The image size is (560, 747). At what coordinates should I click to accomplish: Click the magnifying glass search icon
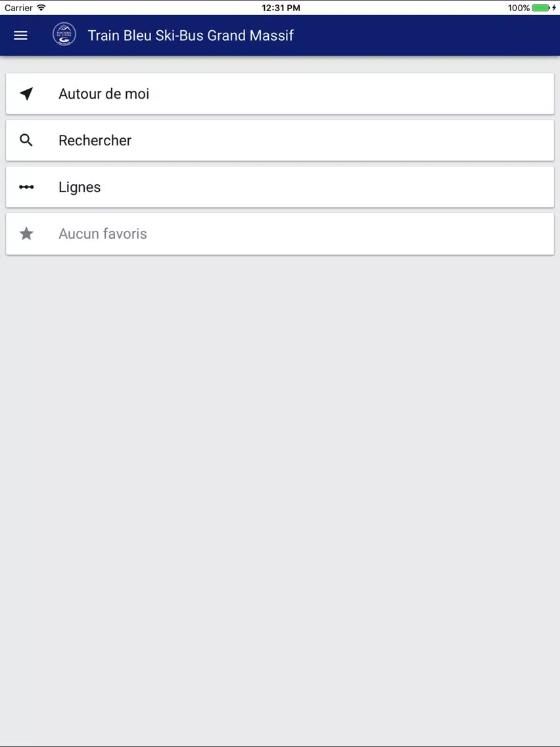pyautogui.click(x=26, y=140)
